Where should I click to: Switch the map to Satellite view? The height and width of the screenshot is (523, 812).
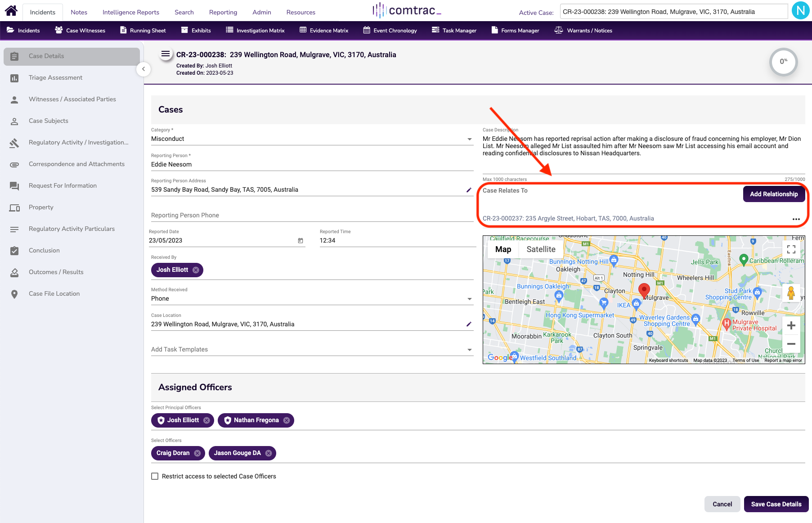click(x=541, y=249)
